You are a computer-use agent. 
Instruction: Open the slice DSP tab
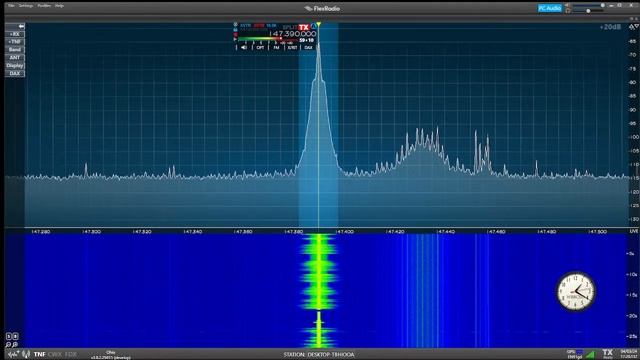[x=260, y=47]
